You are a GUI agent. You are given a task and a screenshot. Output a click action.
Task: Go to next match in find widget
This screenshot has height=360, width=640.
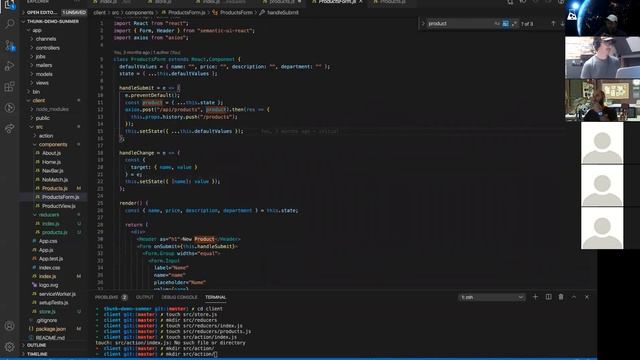tap(562, 24)
